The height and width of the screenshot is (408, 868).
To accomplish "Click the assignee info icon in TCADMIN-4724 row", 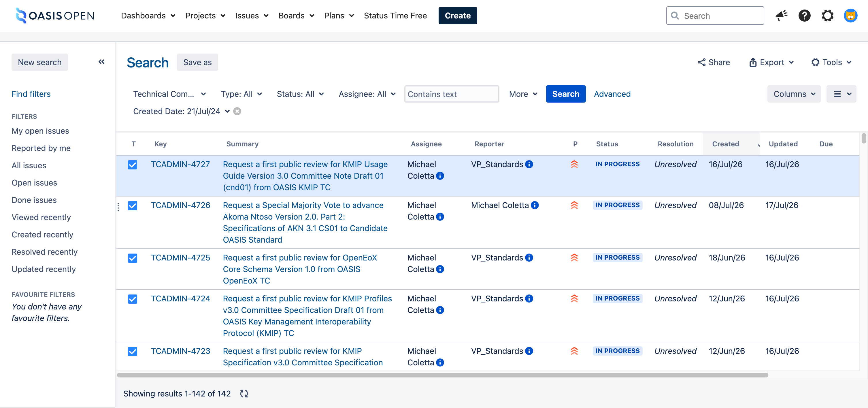I will tap(440, 310).
